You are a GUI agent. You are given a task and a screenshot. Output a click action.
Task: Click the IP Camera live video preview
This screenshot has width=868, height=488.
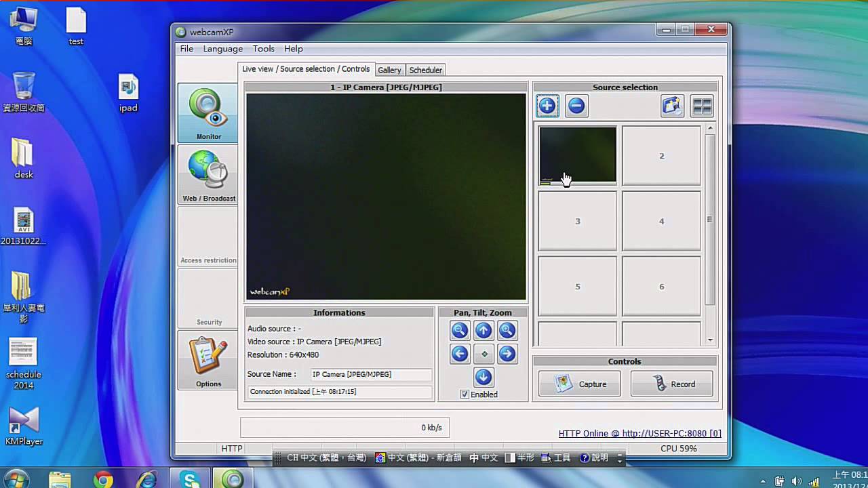(386, 197)
